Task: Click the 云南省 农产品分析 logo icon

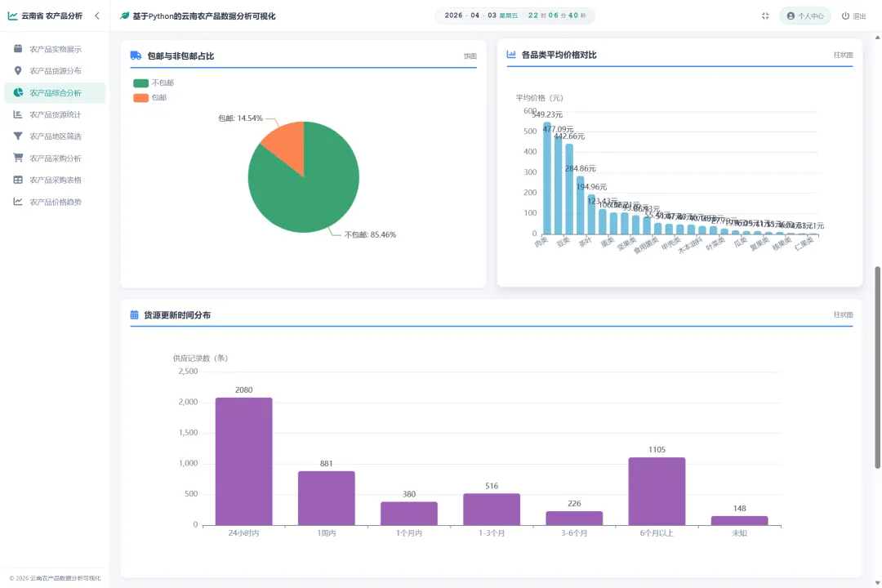Action: point(12,16)
